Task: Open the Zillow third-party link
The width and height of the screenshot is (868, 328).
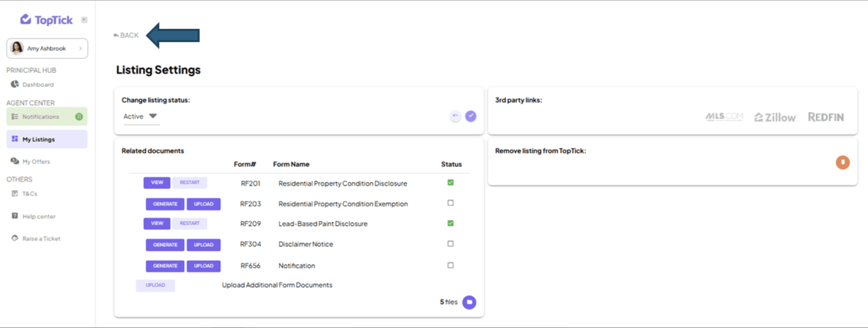Action: click(775, 117)
